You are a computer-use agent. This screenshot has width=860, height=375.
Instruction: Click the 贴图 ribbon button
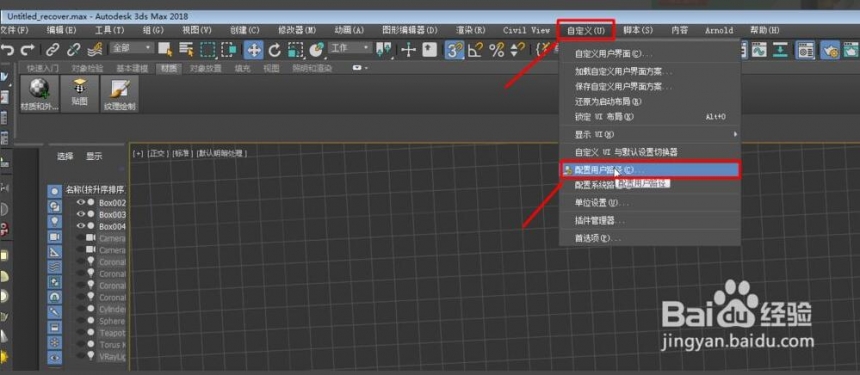[x=80, y=94]
